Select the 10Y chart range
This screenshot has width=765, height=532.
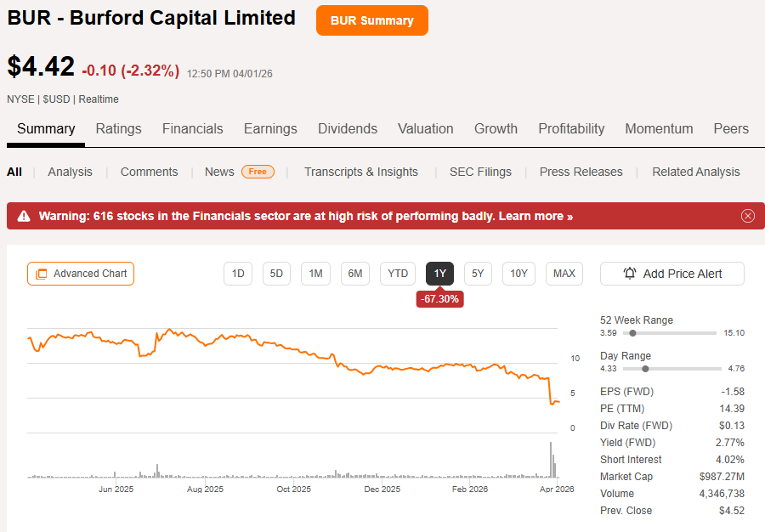coord(518,274)
